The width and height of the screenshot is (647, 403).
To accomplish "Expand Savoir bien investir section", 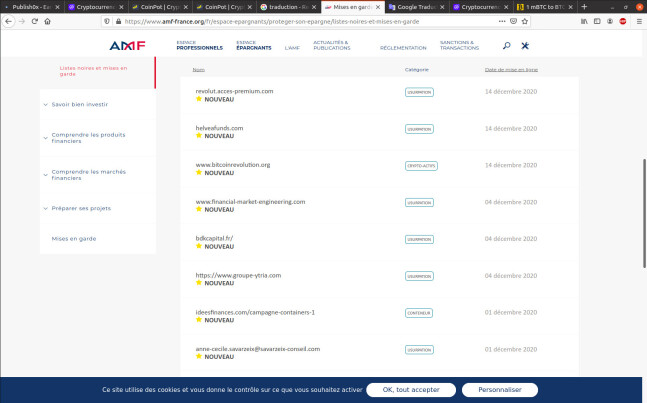I will pos(80,105).
